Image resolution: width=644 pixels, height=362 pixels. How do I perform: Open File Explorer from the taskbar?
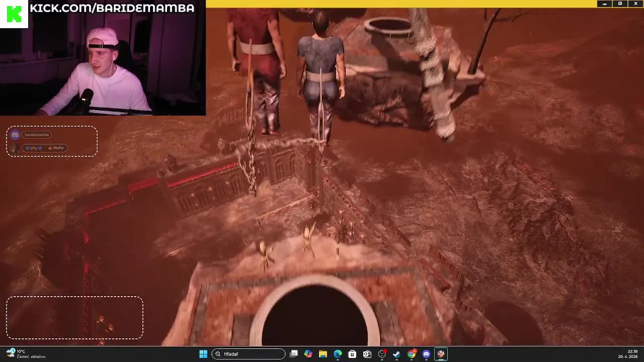pyautogui.click(x=323, y=354)
